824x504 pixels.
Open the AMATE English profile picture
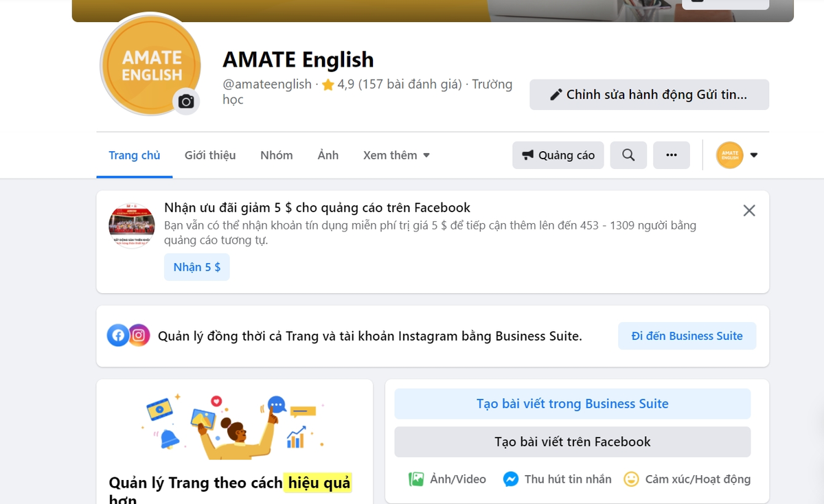[150, 65]
